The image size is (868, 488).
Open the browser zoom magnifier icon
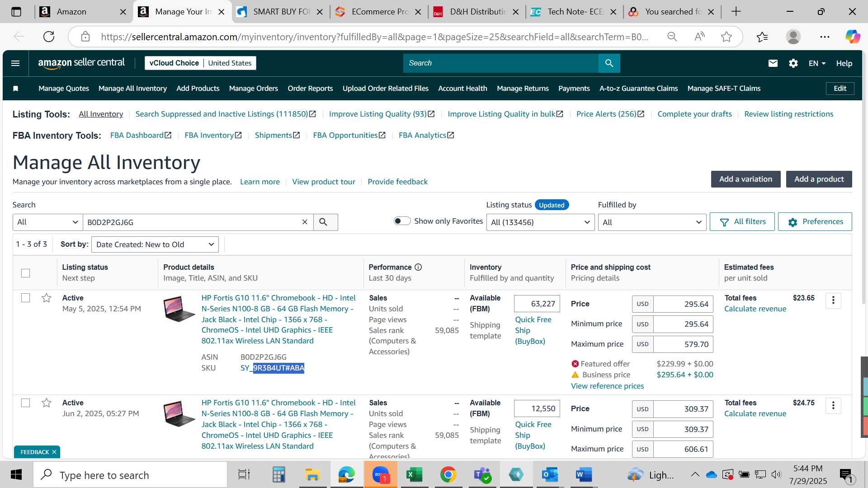click(672, 37)
